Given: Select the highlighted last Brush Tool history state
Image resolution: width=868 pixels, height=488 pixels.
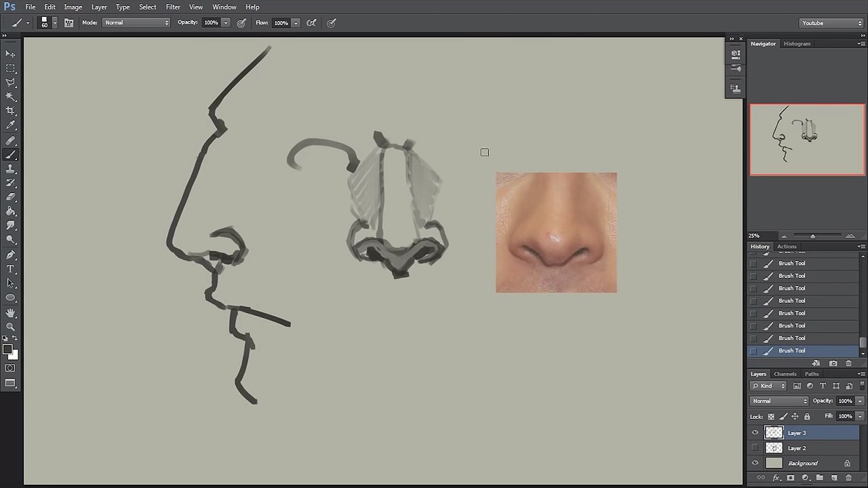Looking at the screenshot, I should coord(804,350).
